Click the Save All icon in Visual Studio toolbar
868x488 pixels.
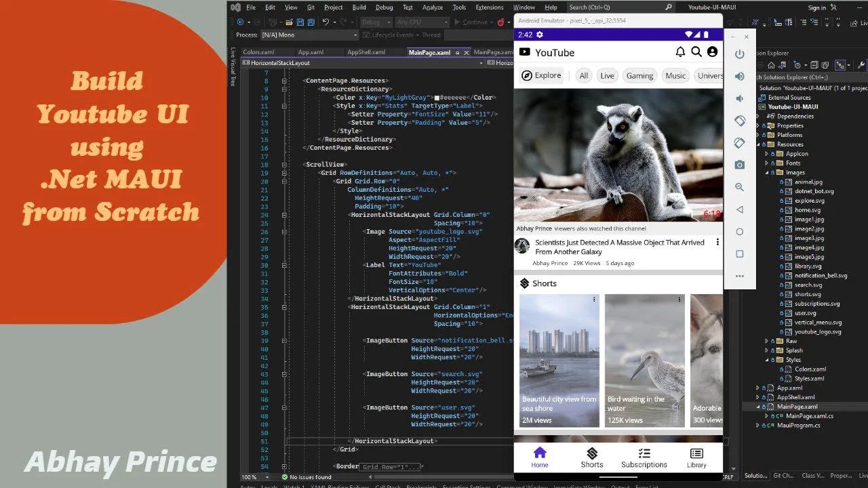point(311,22)
